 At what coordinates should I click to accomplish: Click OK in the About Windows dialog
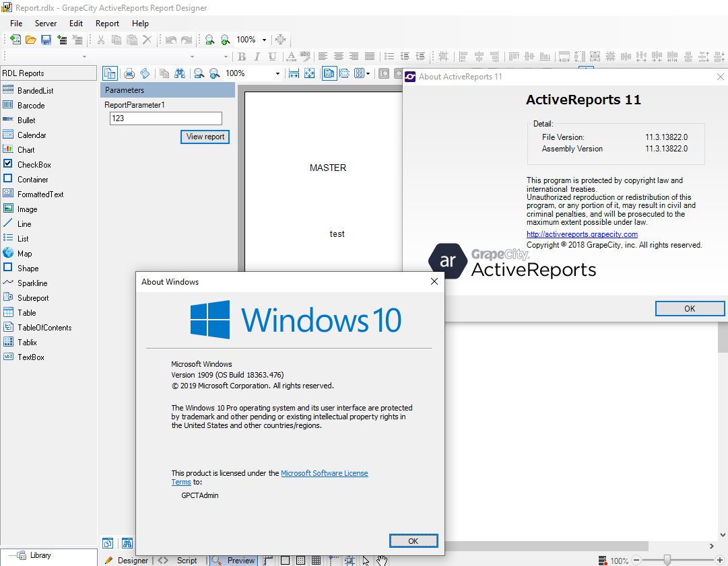point(413,541)
